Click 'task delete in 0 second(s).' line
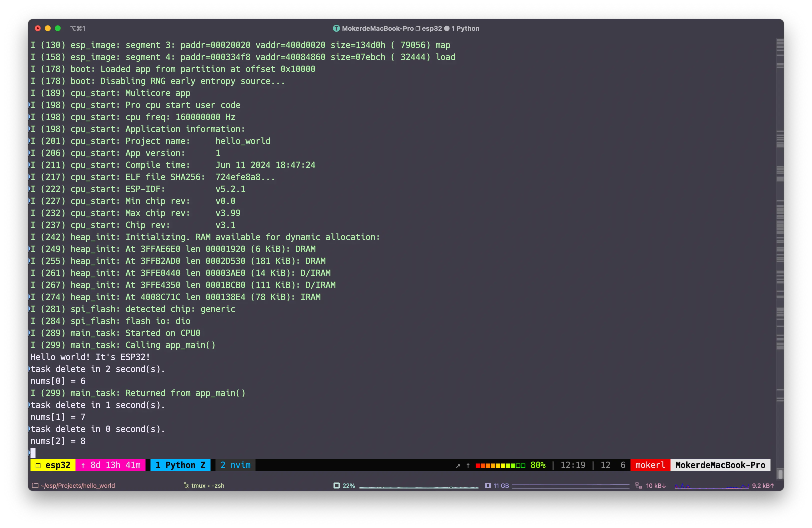This screenshot has width=812, height=528. click(x=98, y=429)
